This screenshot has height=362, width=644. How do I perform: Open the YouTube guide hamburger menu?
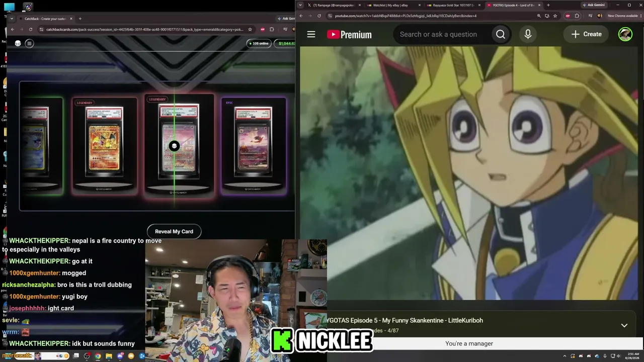(311, 34)
